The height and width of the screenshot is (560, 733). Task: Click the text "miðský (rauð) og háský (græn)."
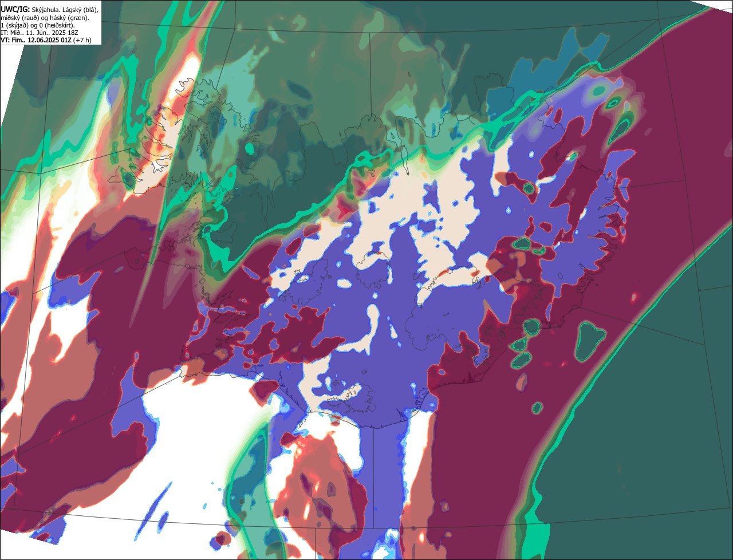click(x=45, y=18)
